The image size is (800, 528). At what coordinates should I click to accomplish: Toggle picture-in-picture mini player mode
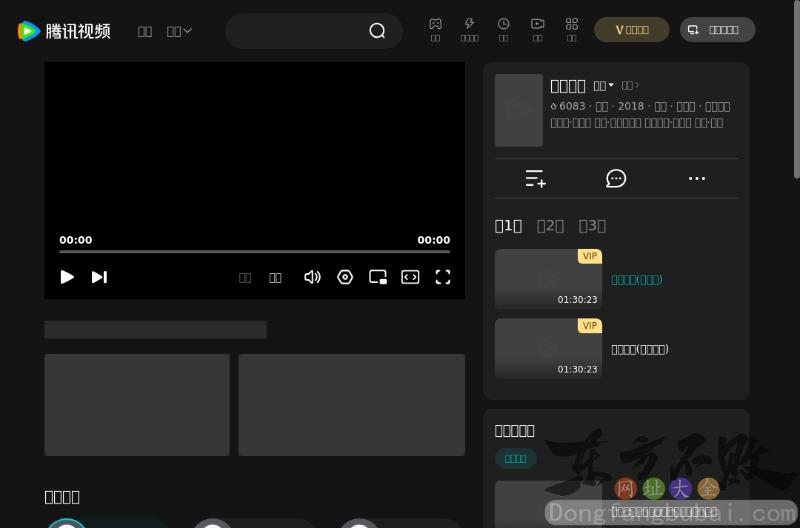click(x=378, y=277)
